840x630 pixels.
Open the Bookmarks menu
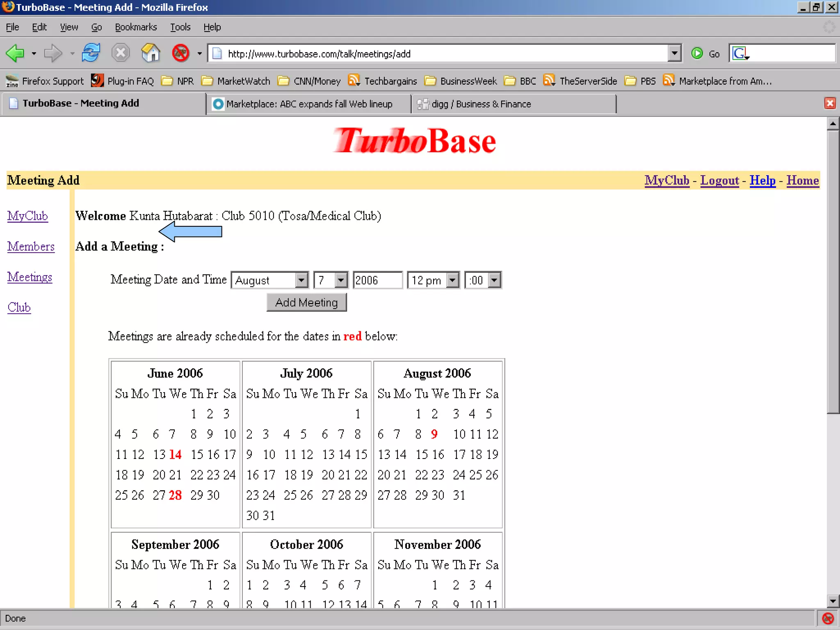coord(136,27)
